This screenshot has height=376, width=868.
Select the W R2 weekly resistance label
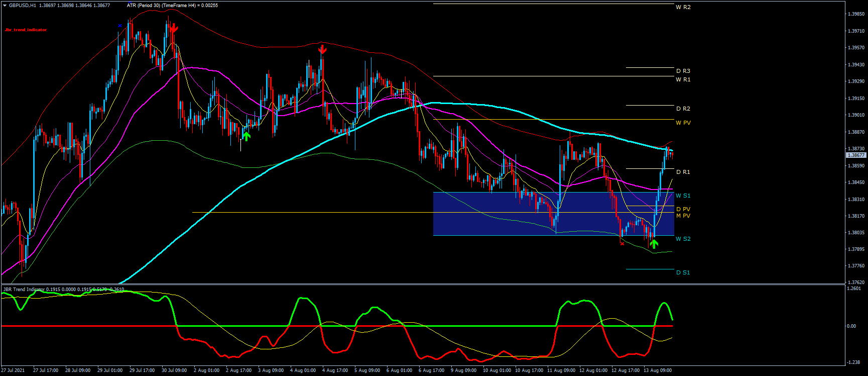click(x=683, y=8)
